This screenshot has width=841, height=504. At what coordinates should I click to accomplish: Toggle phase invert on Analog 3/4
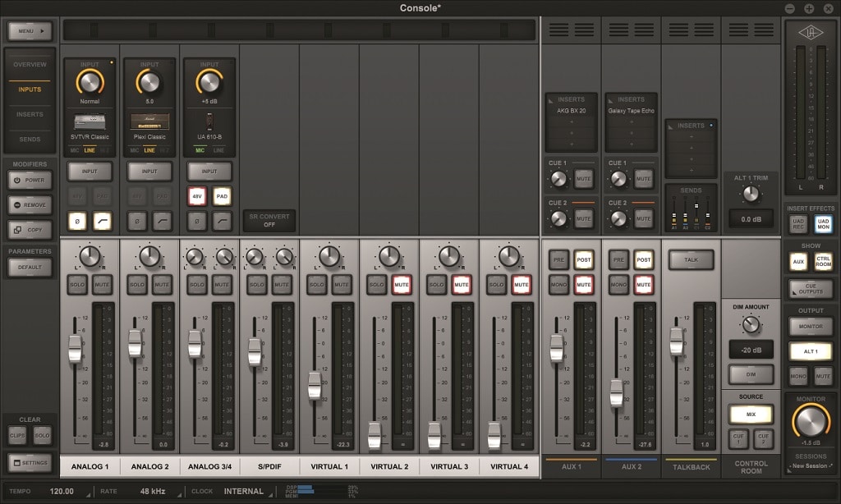point(197,221)
